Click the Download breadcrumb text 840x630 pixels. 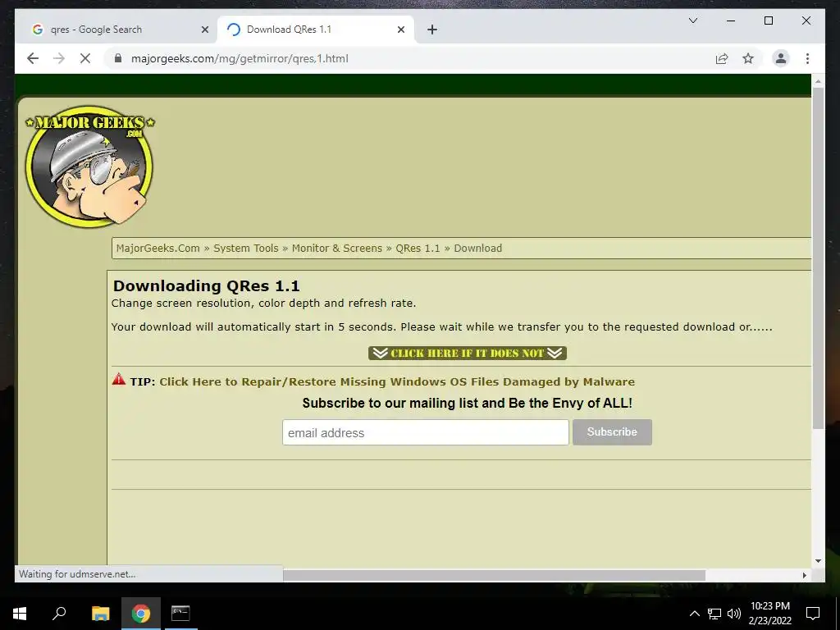478,248
